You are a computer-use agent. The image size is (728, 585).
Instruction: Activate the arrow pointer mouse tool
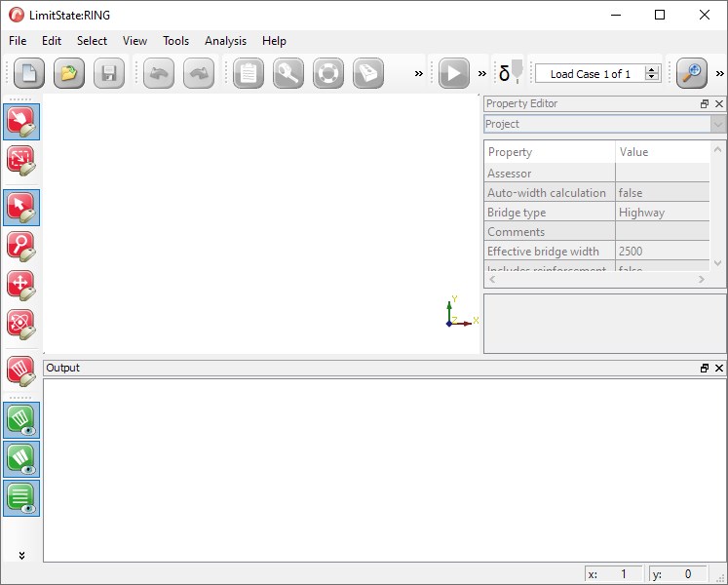pos(21,208)
